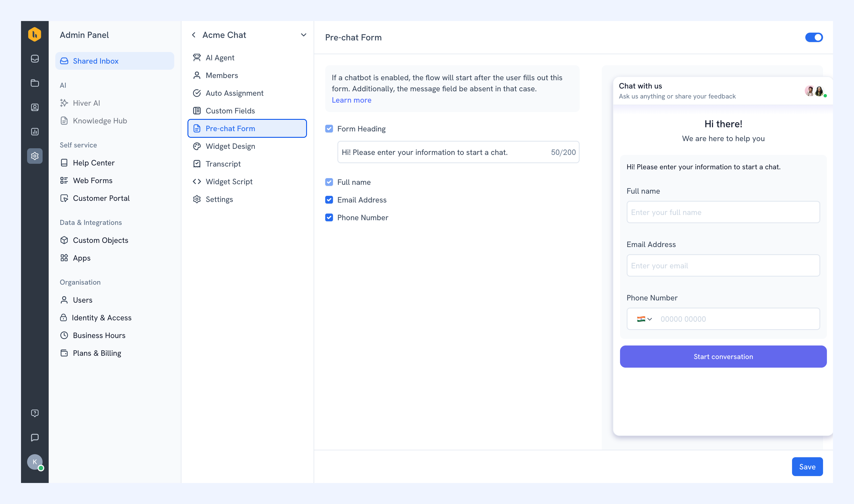Image resolution: width=854 pixels, height=504 pixels.
Task: Expand the Acme Chat inbox dropdown chevron
Action: click(303, 35)
